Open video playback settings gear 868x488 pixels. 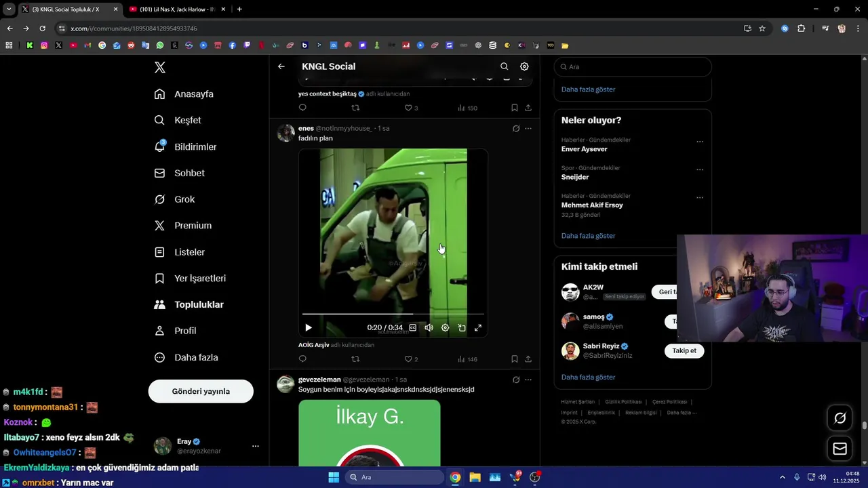445,327
